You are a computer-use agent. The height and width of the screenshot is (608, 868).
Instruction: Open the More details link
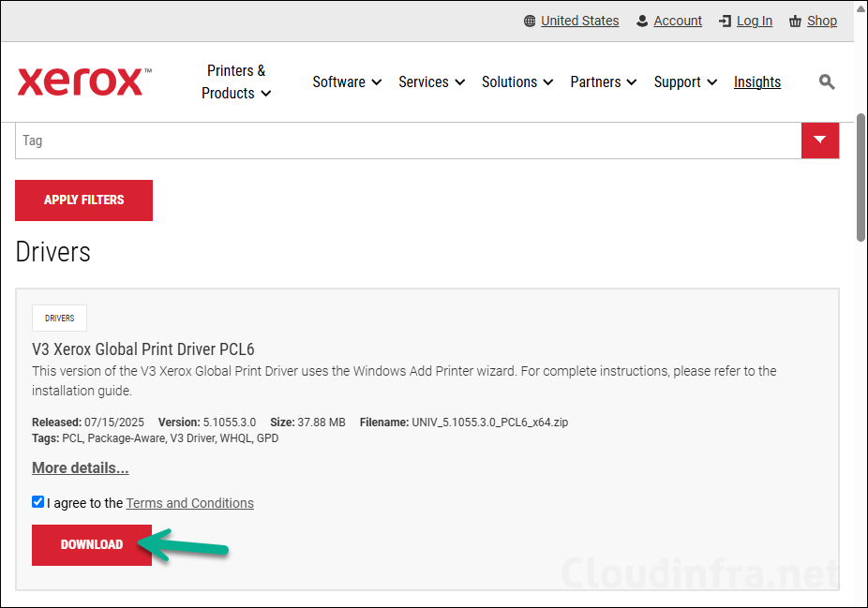click(80, 467)
